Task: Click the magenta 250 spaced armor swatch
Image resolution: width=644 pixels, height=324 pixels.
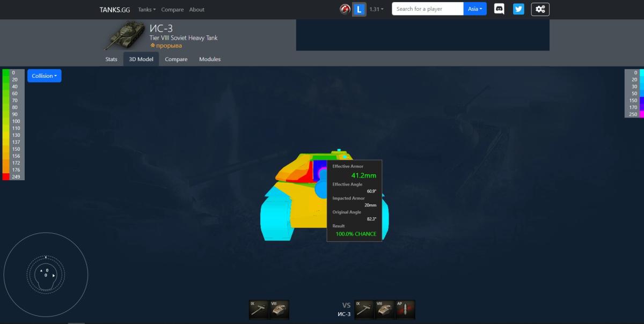Action: (x=641, y=114)
